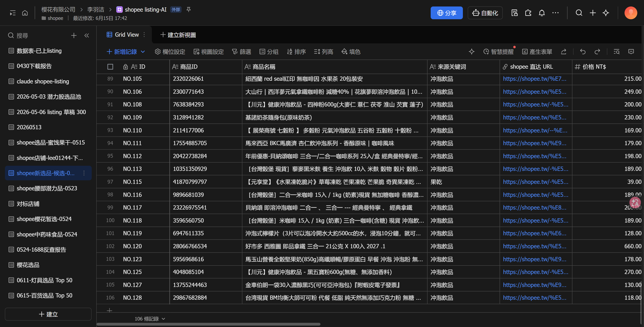644x327 pixels.
Task: Open the ID column header
Action: [144, 67]
